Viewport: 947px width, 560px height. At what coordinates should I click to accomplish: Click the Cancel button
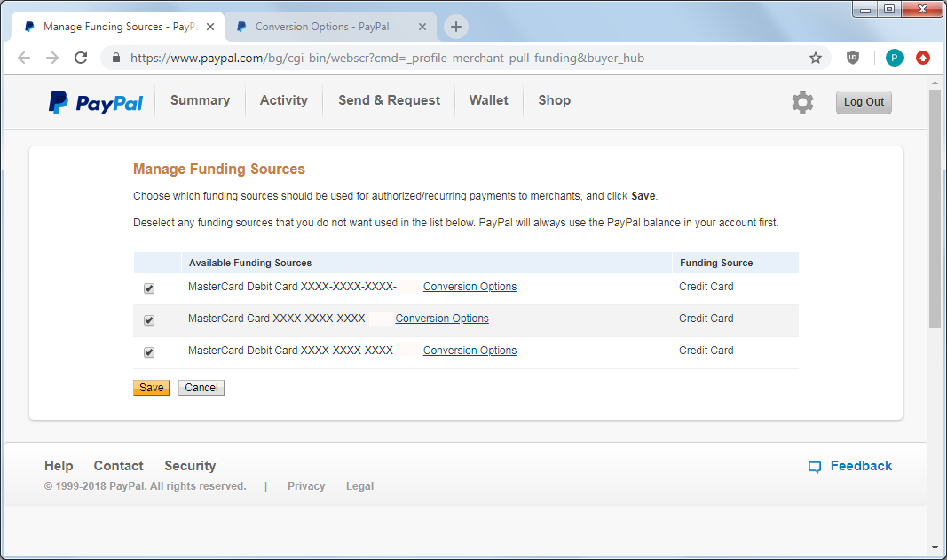coord(201,388)
